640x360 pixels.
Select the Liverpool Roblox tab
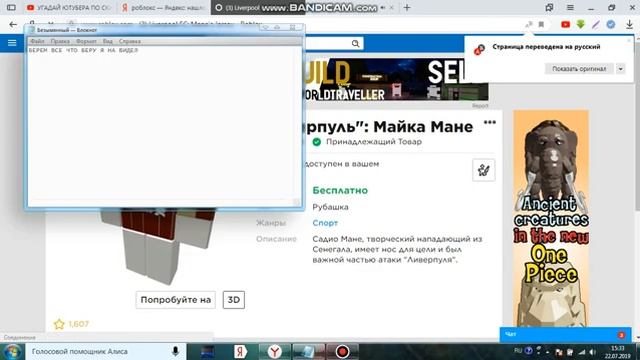pyautogui.click(x=257, y=7)
